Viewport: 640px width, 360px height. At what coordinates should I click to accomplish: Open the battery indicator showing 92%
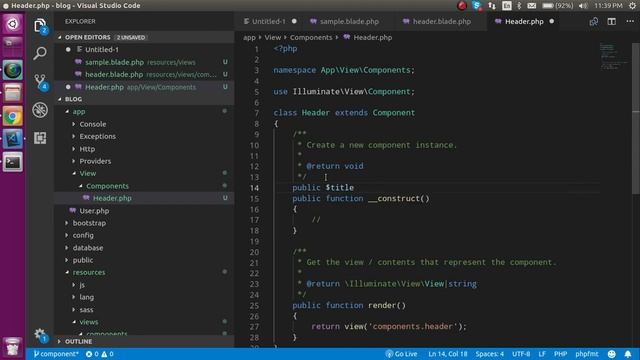pos(558,6)
